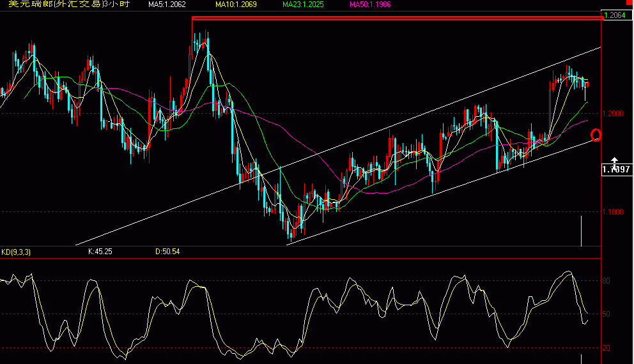Viewport: 634px width, 364px height.
Task: Select the thick red horizontal resistance line
Action: [396, 18]
